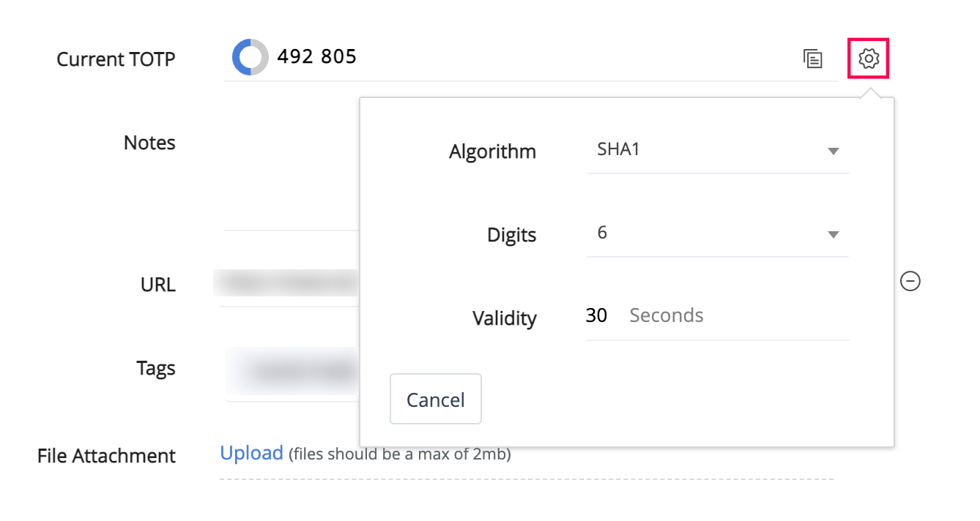
Task: Click the Upload file attachment link
Action: 251,453
